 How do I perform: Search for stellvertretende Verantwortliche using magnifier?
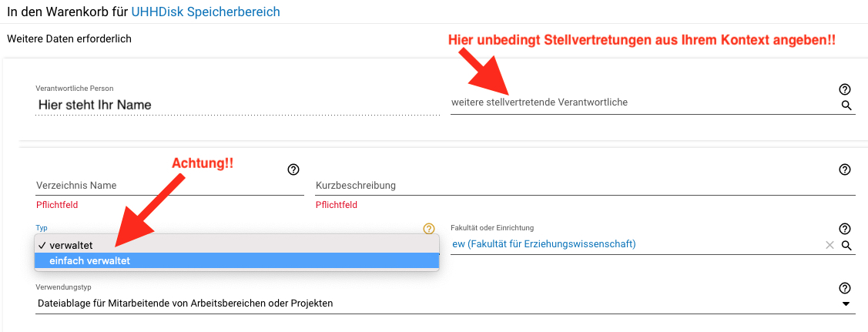846,105
